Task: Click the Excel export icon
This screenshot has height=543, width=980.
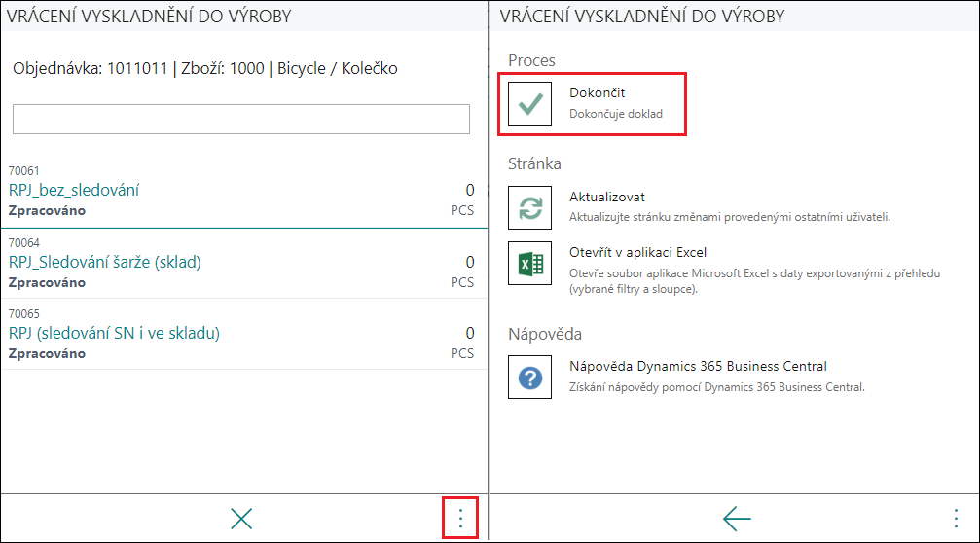Action: (x=529, y=263)
